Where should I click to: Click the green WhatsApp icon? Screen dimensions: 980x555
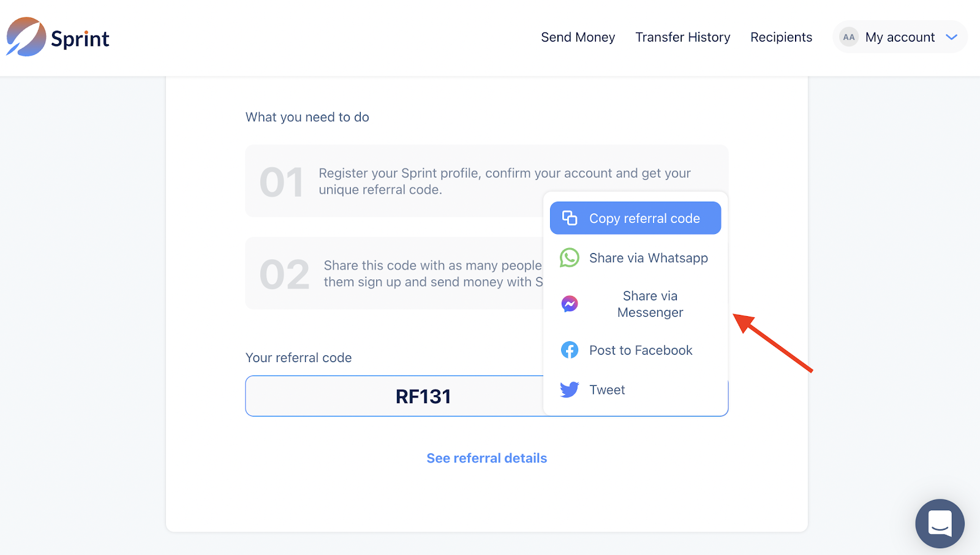coord(570,258)
